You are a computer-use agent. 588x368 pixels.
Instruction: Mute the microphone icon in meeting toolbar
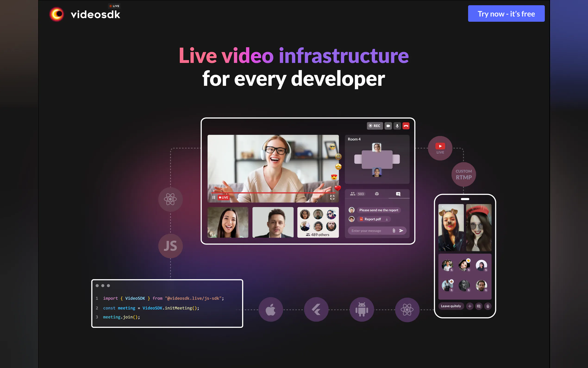click(x=397, y=126)
